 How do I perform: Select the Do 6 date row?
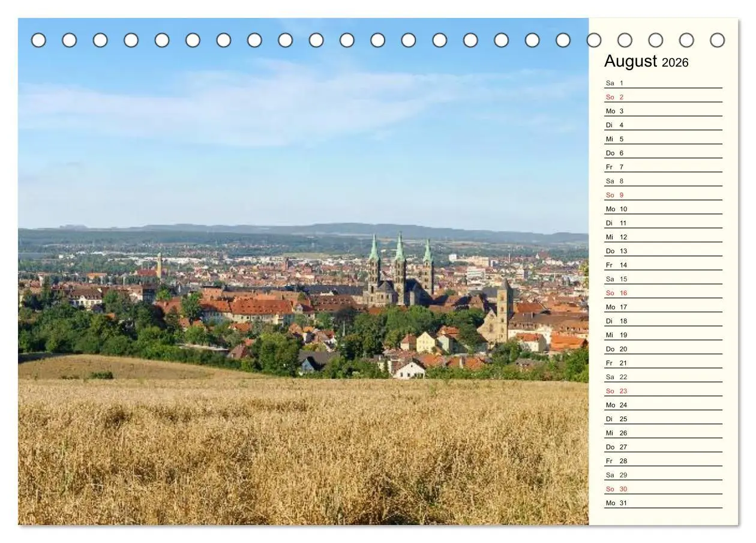click(x=663, y=153)
